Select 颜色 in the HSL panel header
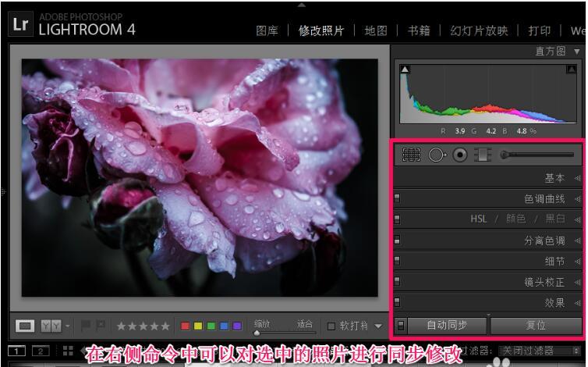The height and width of the screenshot is (367, 588). pyautogui.click(x=516, y=219)
